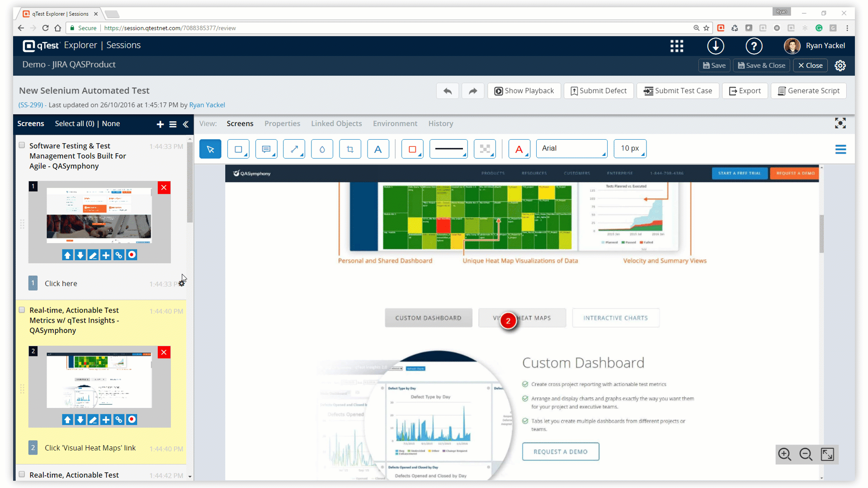The height and width of the screenshot is (488, 868).
Task: Collapse the Screens side panel
Action: [186, 124]
